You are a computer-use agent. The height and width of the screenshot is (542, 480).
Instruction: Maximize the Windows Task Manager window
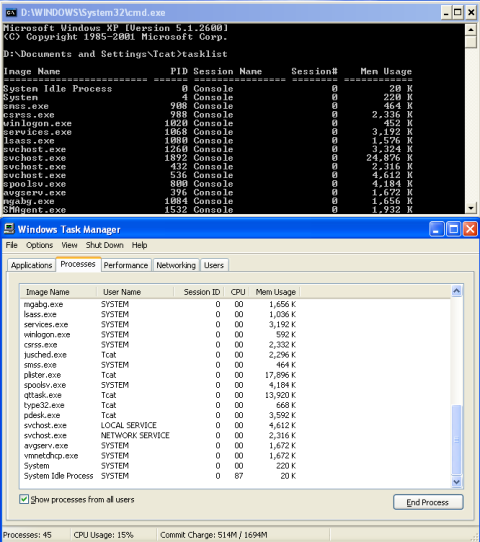pyautogui.click(x=453, y=229)
